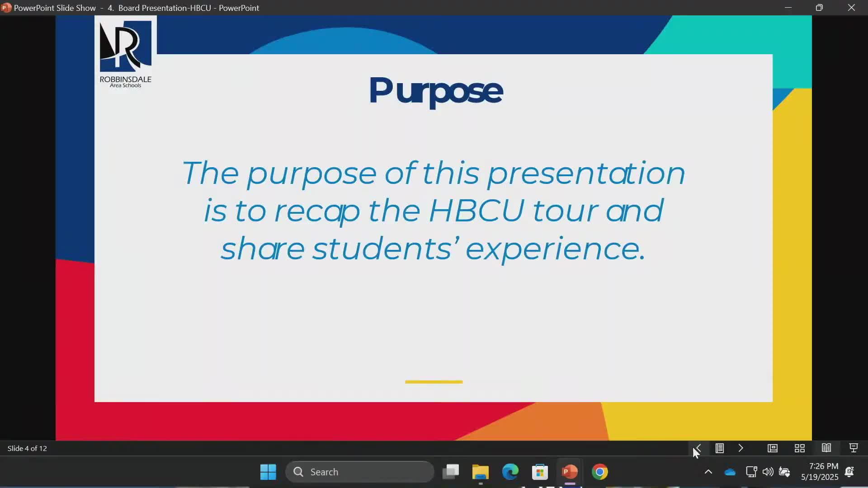Image resolution: width=868 pixels, height=488 pixels.
Task: Click the Windows Start button
Action: click(x=268, y=472)
